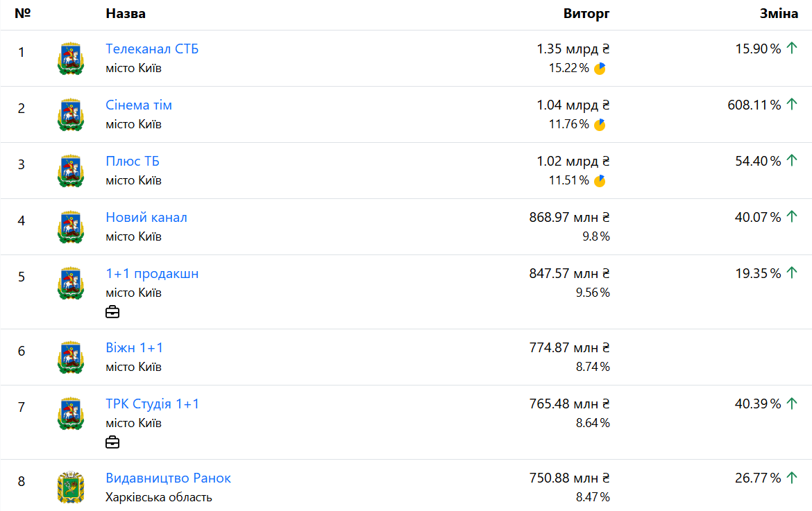
Task: Click the briefcase icon under 1+1 продакшн
Action: point(112,312)
